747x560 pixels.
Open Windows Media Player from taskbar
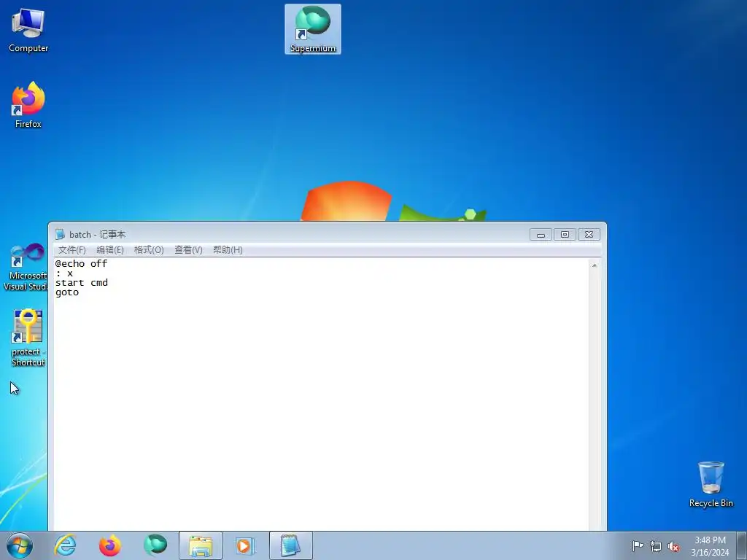(245, 545)
